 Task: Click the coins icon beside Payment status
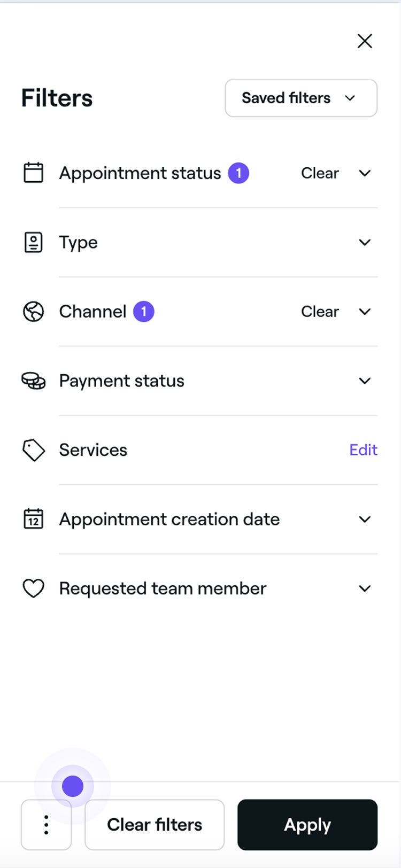pyautogui.click(x=33, y=381)
